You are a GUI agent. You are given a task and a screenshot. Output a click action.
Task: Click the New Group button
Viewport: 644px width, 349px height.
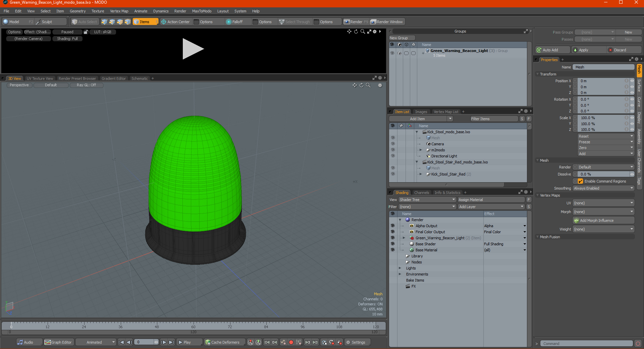402,38
